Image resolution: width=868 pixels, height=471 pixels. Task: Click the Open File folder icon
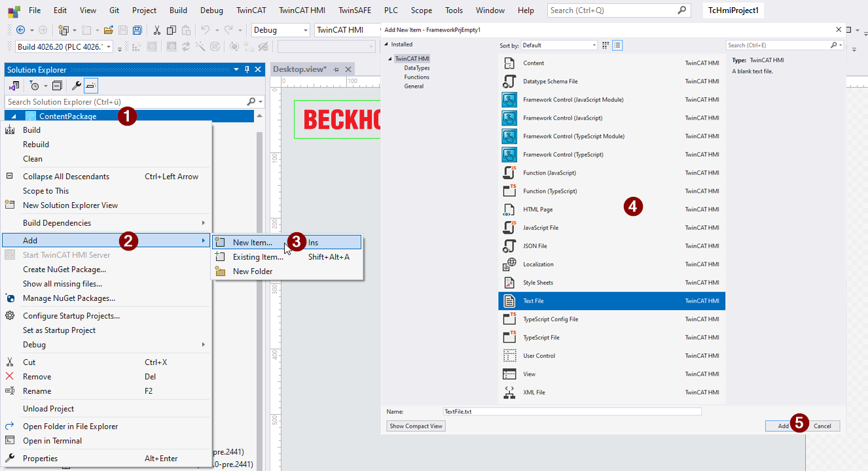click(x=109, y=30)
